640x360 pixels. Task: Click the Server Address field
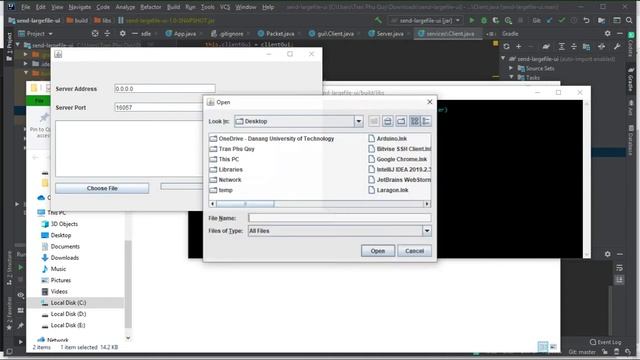click(x=164, y=89)
